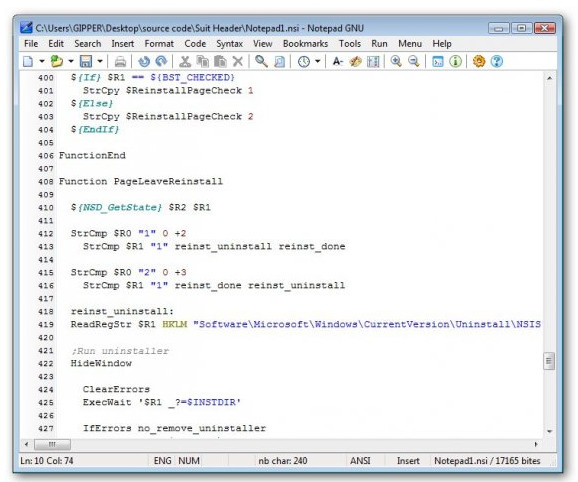Click the Find magnifier icon
The image size is (578, 482).
[x=261, y=61]
